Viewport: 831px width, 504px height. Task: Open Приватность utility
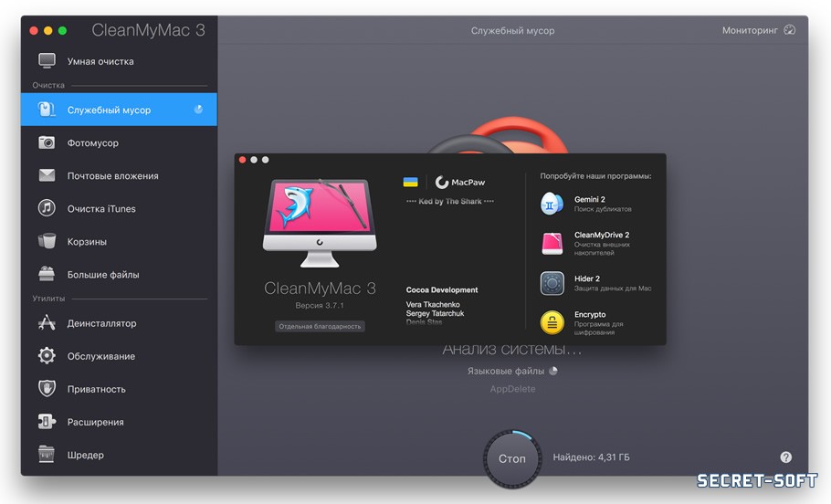click(x=120, y=388)
